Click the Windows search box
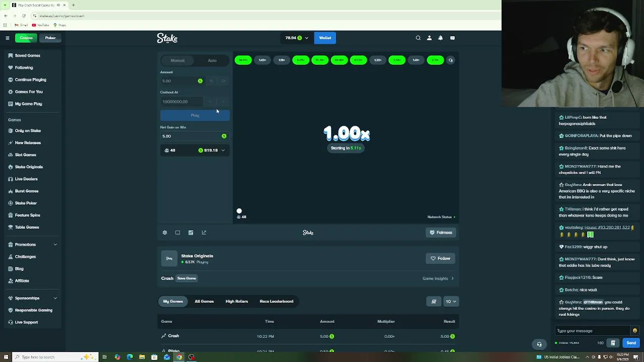Image resolution: width=644 pixels, height=362 pixels. pyautogui.click(x=54, y=357)
